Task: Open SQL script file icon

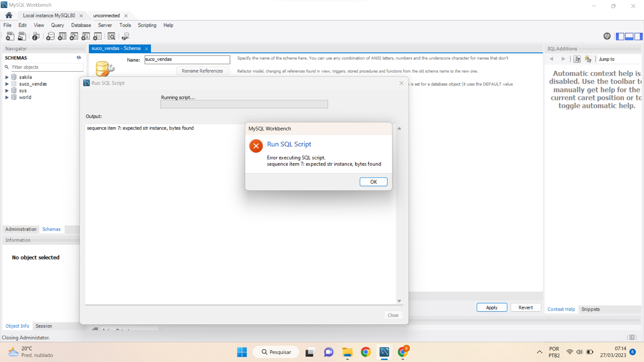Action: (22, 36)
